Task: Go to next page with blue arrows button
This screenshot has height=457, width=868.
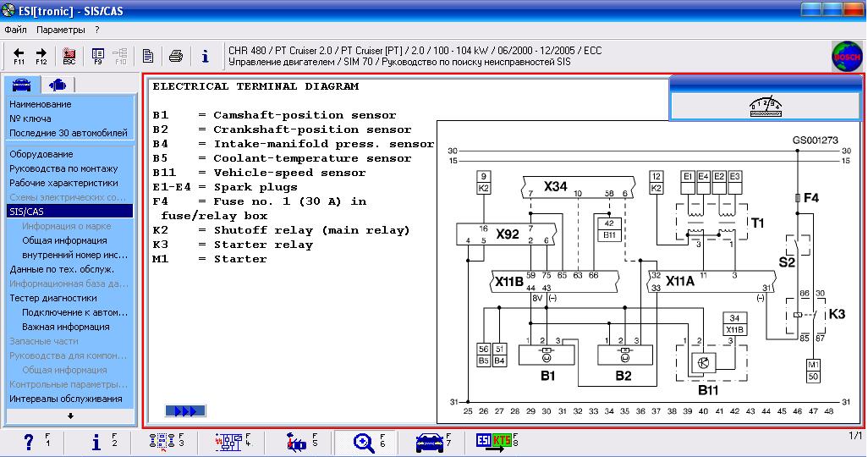Action: point(185,411)
